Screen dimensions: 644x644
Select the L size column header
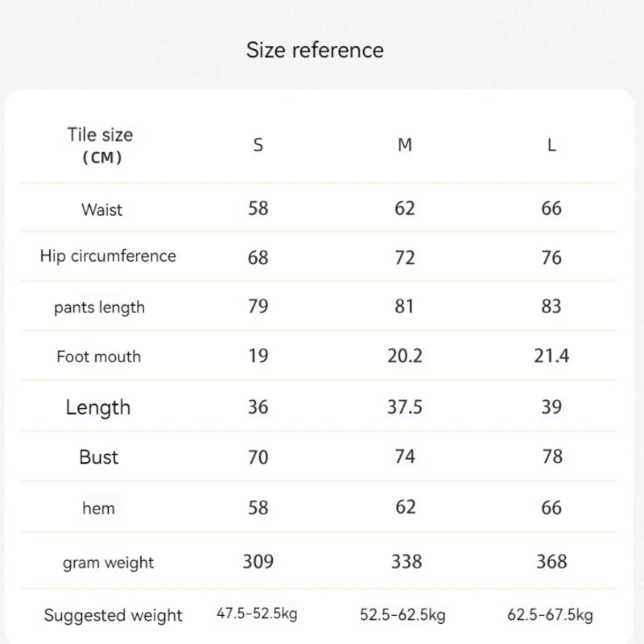coord(551,146)
